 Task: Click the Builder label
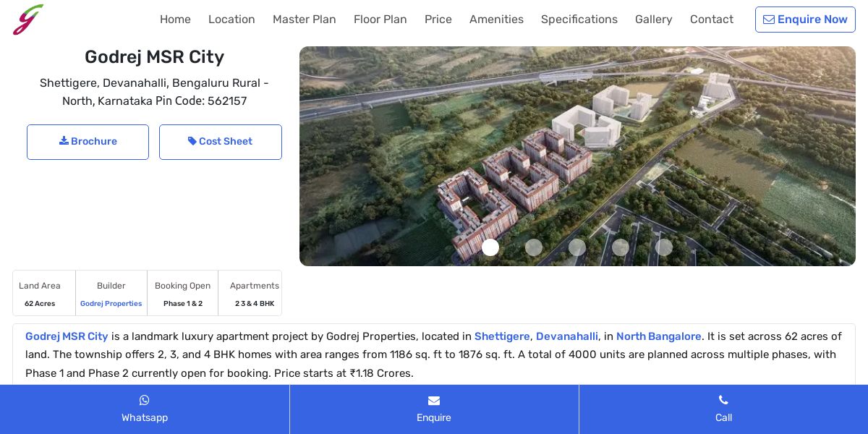click(111, 286)
